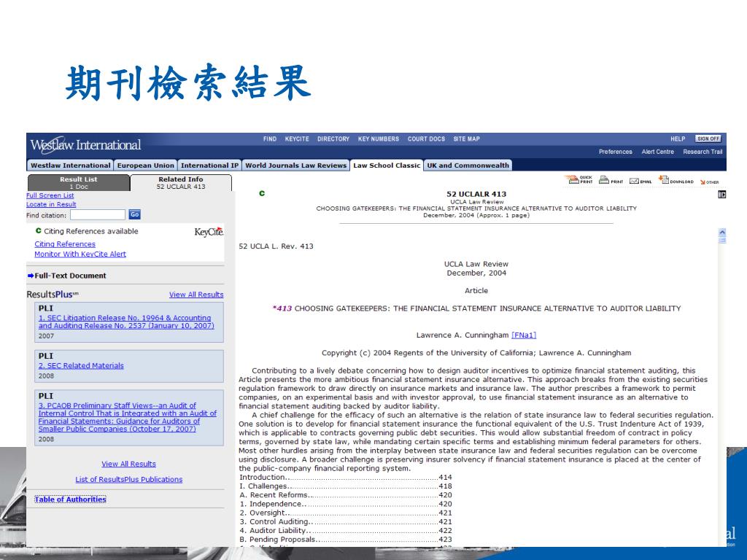
Task: Click the Go button
Action: pyautogui.click(x=135, y=215)
